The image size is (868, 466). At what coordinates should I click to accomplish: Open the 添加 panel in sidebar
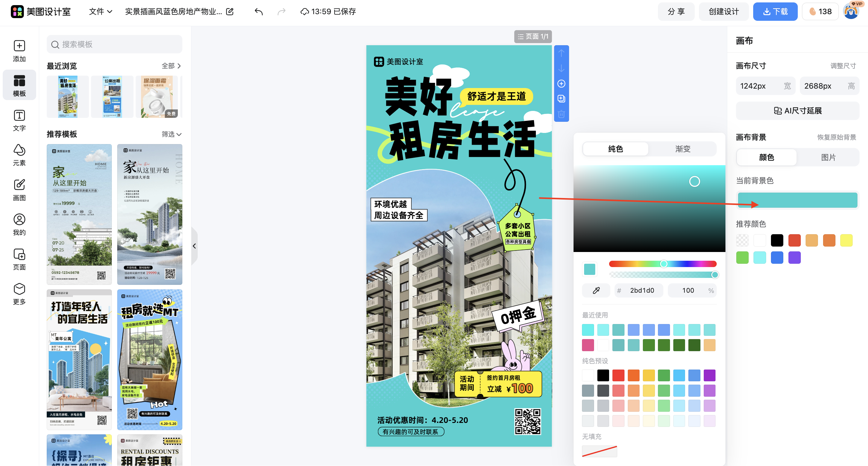[19, 51]
